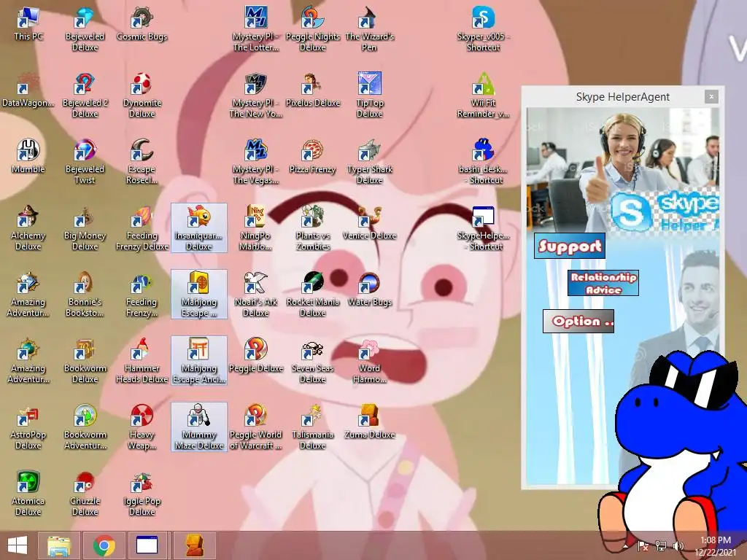The image size is (747, 560).
Task: Select the Word Harmony shortcut
Action: tap(369, 360)
